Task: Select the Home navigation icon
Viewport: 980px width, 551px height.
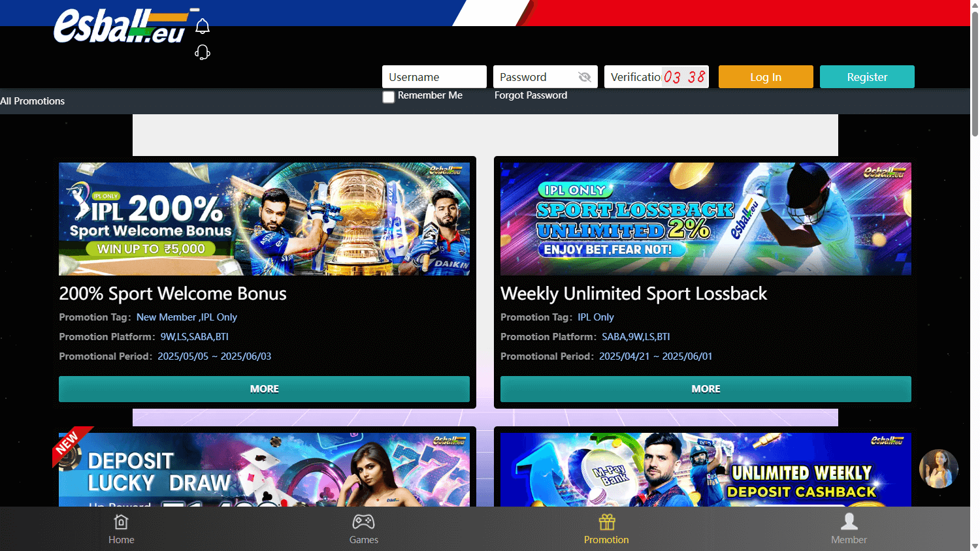Action: click(121, 522)
